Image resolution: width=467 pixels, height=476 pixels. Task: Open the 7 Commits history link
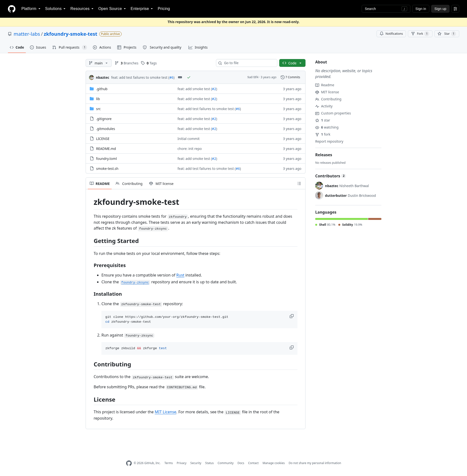click(290, 78)
